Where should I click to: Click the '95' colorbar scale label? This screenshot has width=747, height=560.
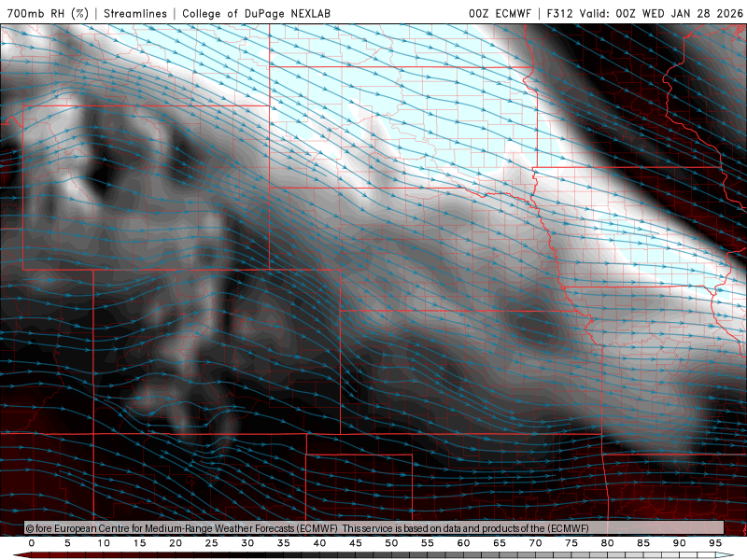click(715, 543)
